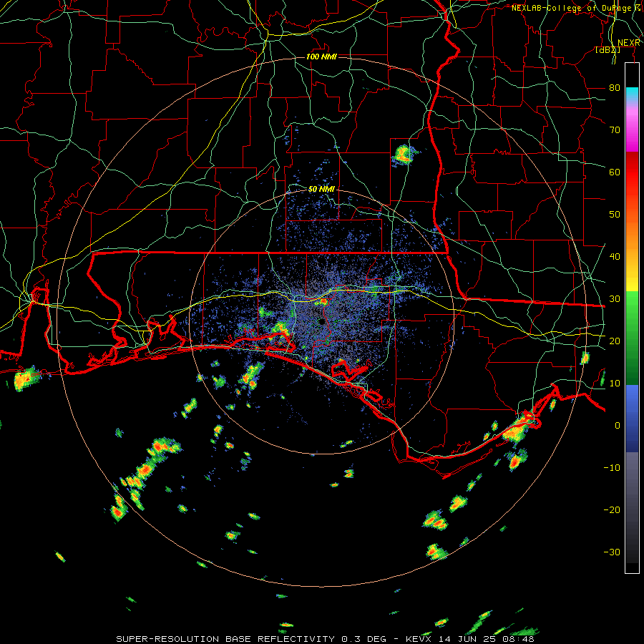Click the "14 JUN 25" date text
The width and height of the screenshot is (644, 644).
tap(467, 639)
